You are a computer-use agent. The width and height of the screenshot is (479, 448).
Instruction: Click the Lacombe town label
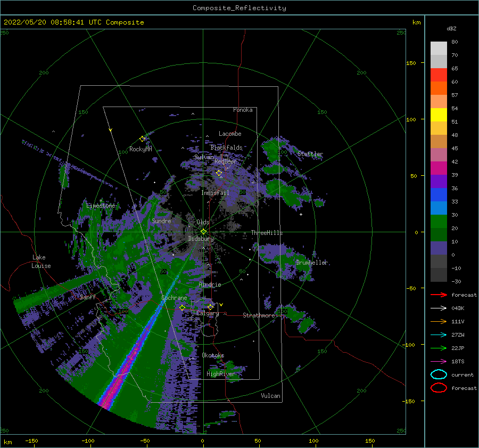(230, 134)
